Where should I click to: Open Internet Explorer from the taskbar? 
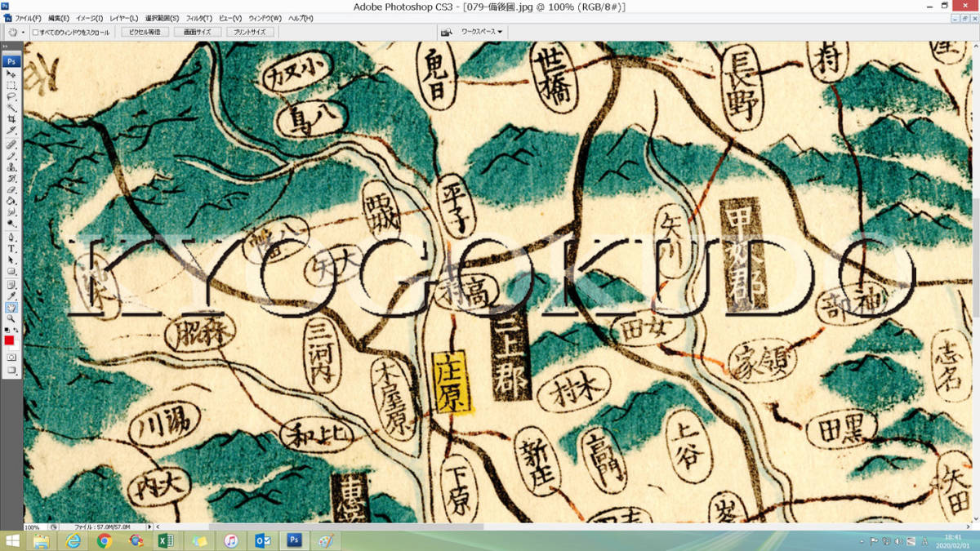73,541
